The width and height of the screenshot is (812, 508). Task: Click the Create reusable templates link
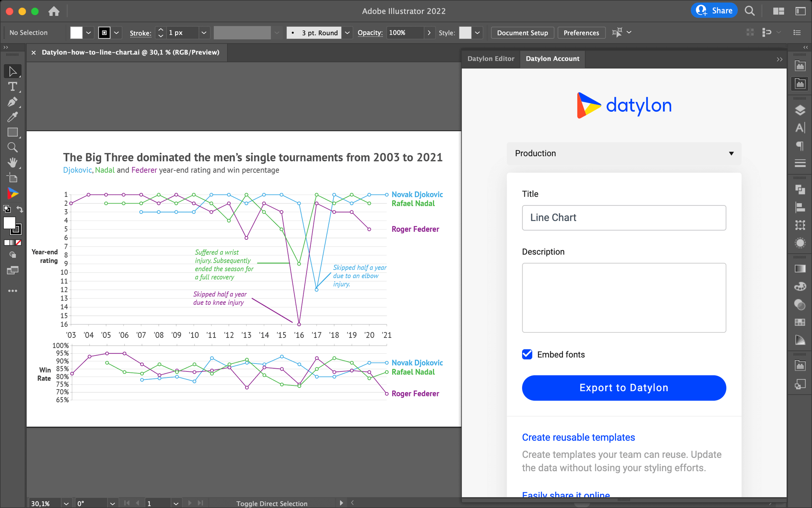click(x=578, y=437)
